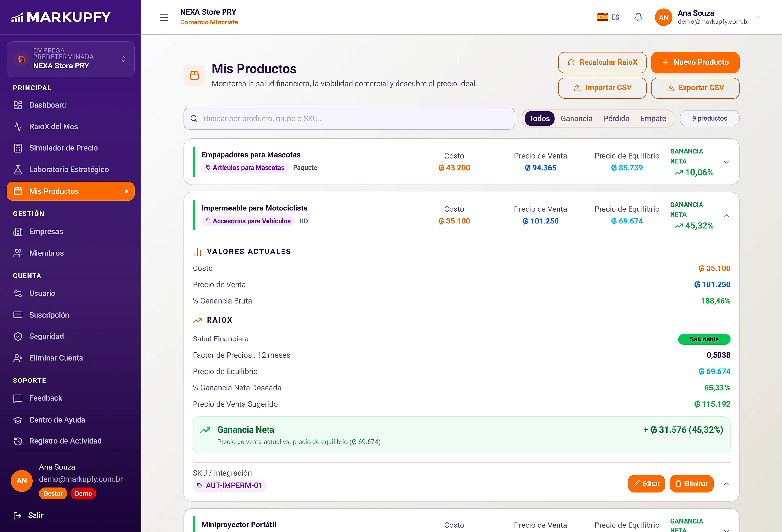This screenshot has height=532, width=782.
Task: Click the Artículos para Mascotas tag
Action: (245, 167)
